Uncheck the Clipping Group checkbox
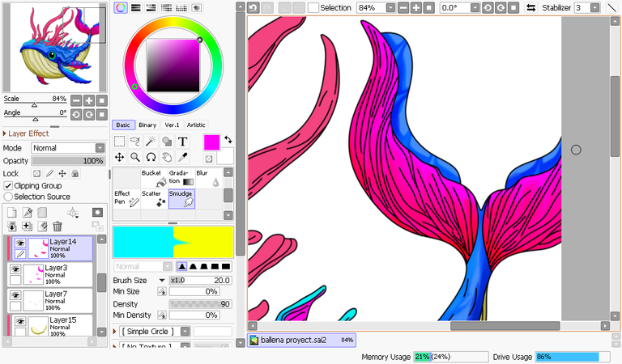The height and width of the screenshot is (364, 622). 8,185
